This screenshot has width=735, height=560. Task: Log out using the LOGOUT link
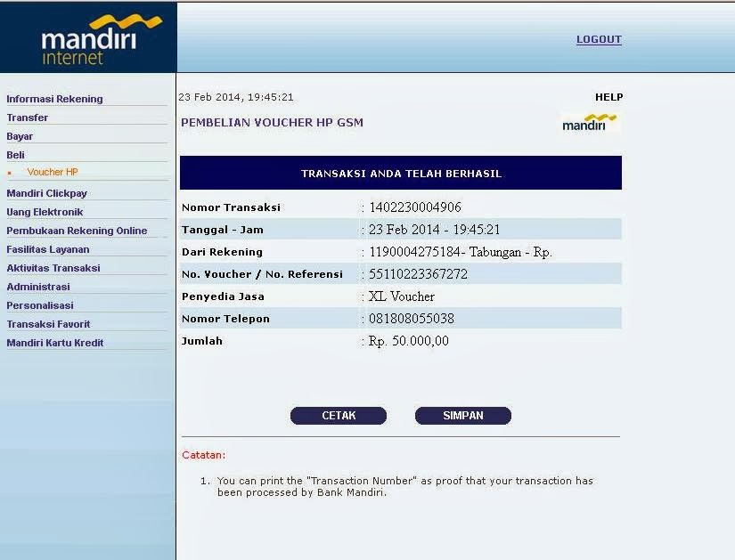pyautogui.click(x=599, y=39)
